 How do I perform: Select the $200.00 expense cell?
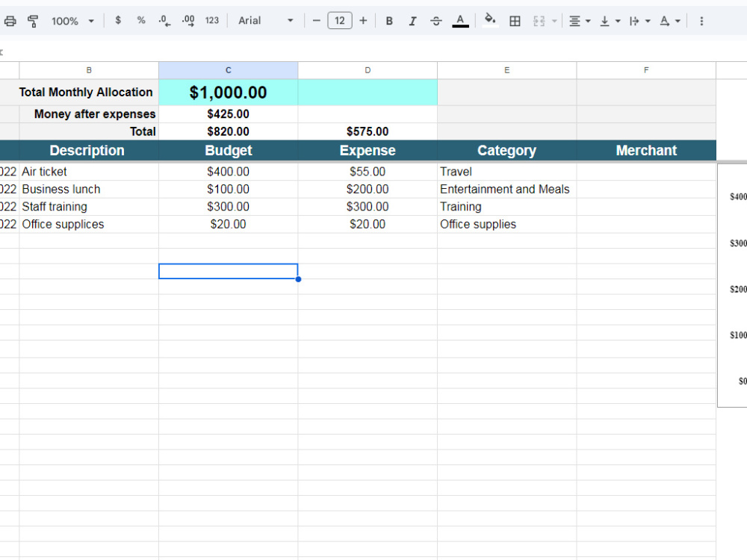pyautogui.click(x=368, y=190)
